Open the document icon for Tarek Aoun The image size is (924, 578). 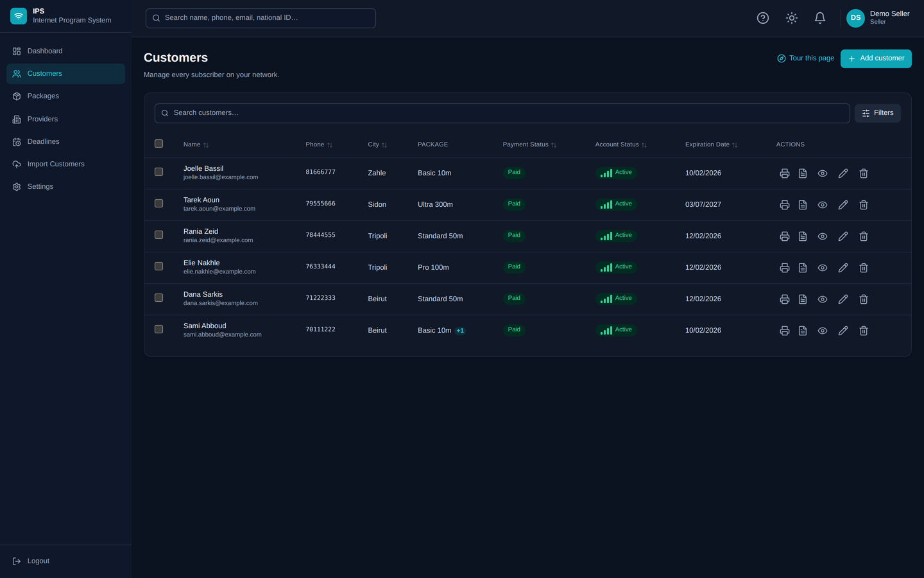point(803,205)
